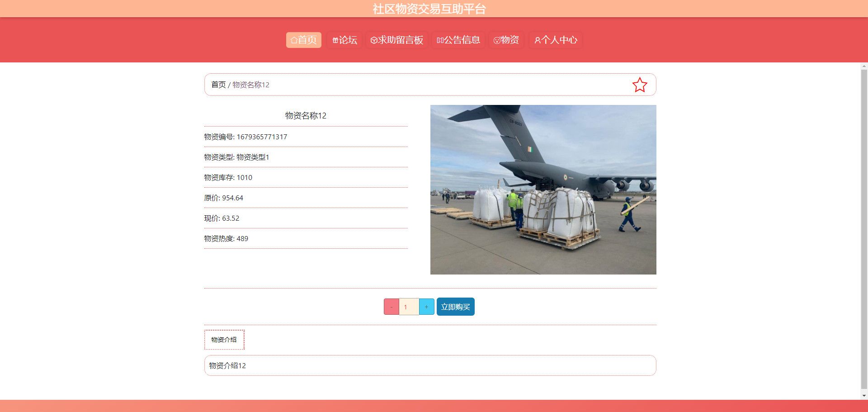Screen dimensions: 868x412
Task: Click 物资库存: 1010 row
Action: pyautogui.click(x=306, y=177)
